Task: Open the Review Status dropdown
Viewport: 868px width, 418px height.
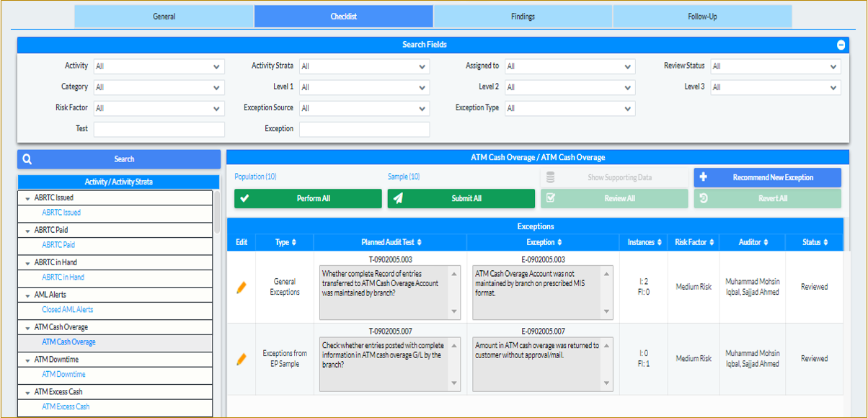Action: tap(775, 66)
